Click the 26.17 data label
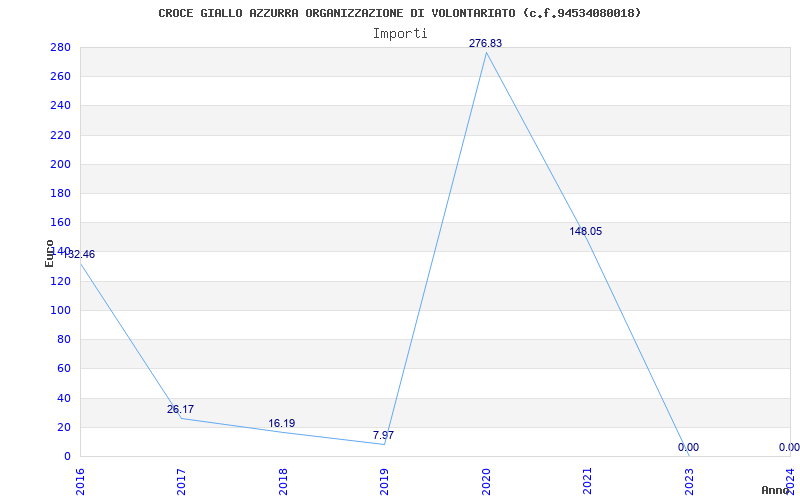Viewport: 800px width, 500px height. tap(181, 409)
